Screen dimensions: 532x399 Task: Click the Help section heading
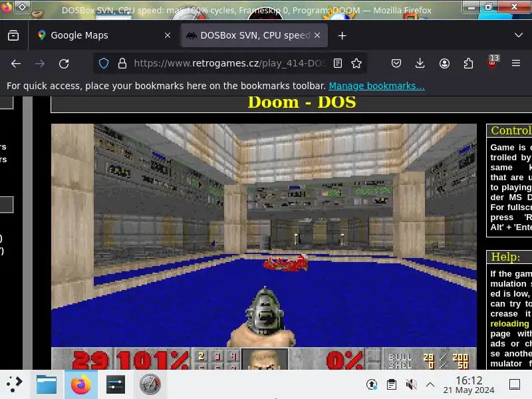(x=505, y=257)
